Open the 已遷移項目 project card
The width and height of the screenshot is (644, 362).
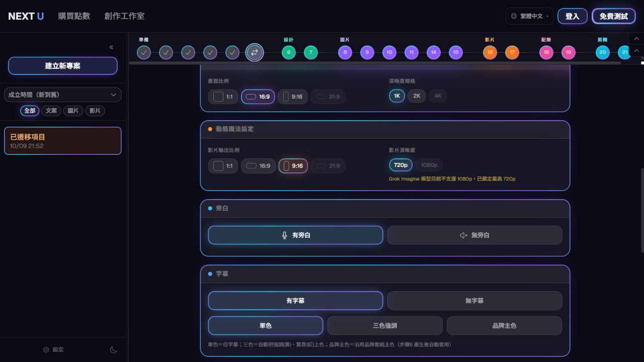pyautogui.click(x=63, y=141)
